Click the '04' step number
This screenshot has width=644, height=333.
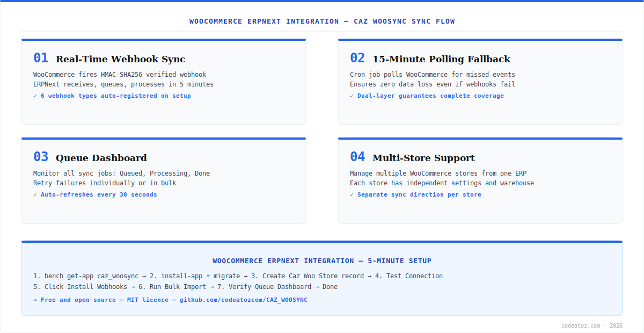point(357,157)
